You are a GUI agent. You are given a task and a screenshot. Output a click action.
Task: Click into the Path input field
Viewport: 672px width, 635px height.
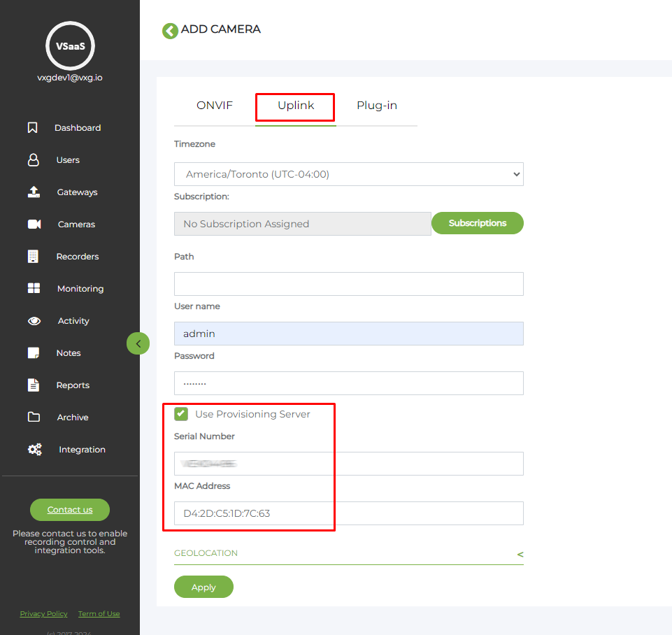click(x=348, y=284)
